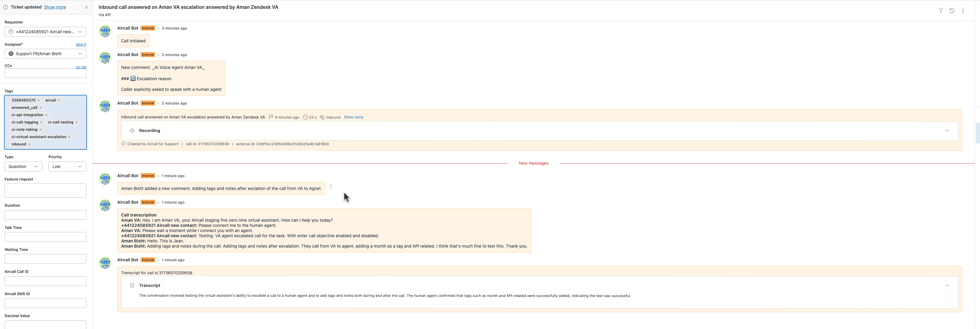Click Show more in call details row
980x329 pixels.
coord(353,117)
